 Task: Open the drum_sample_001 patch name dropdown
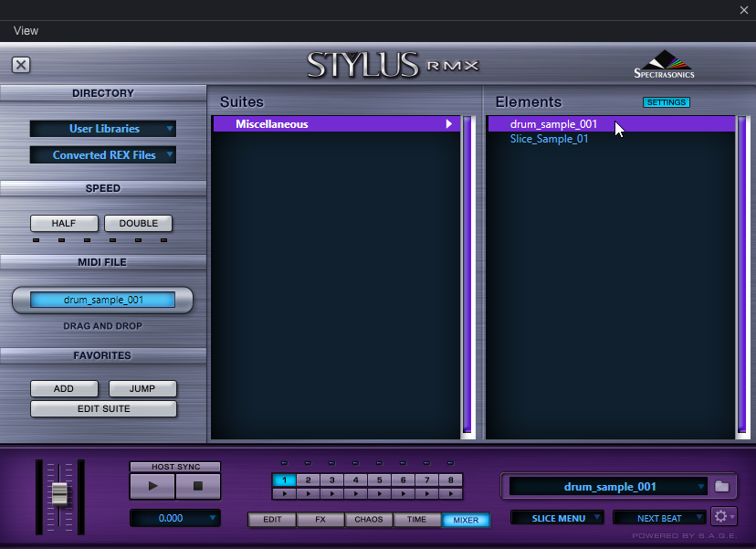[x=608, y=487]
